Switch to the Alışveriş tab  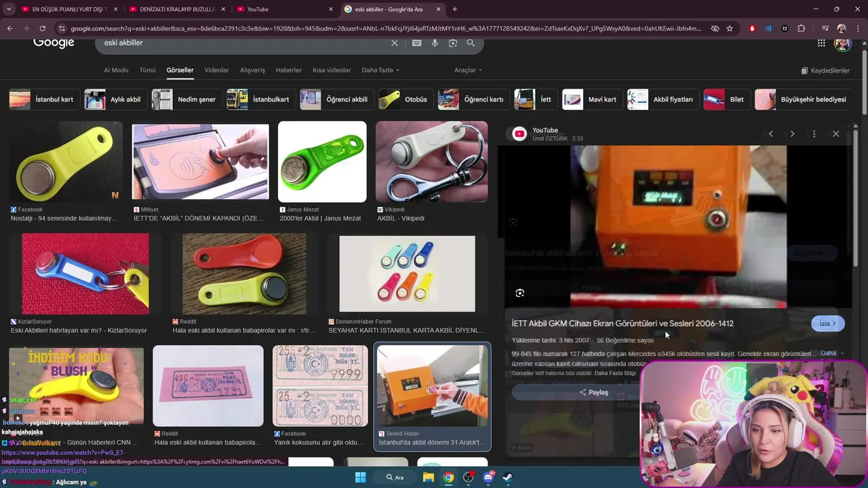(252, 70)
